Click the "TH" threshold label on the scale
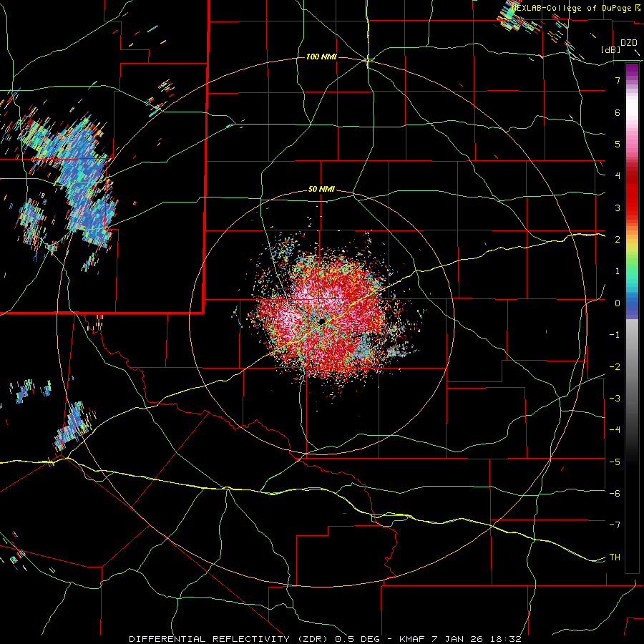The image size is (644, 644). coord(615,557)
